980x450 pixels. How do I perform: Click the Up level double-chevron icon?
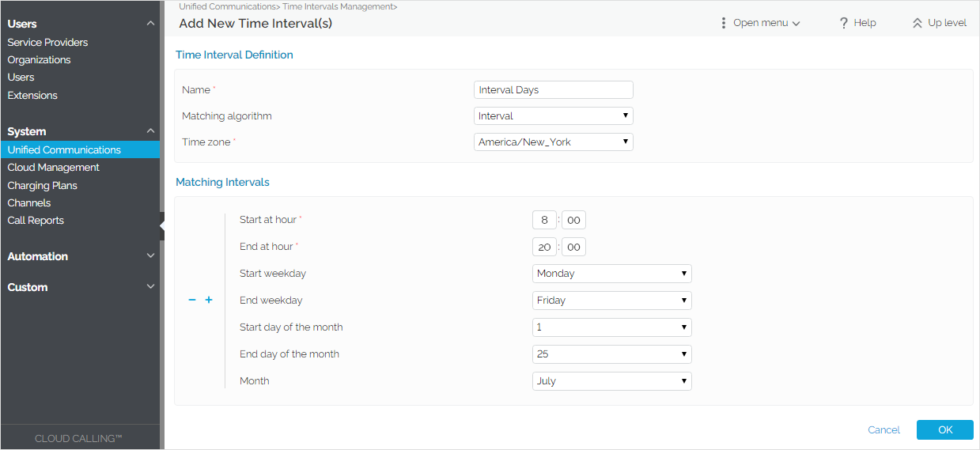(x=918, y=23)
